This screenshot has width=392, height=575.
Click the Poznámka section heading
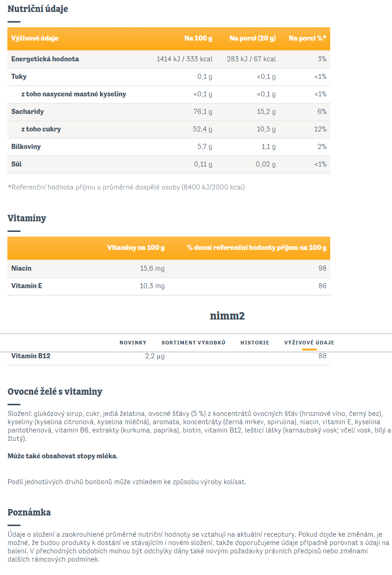(x=30, y=512)
